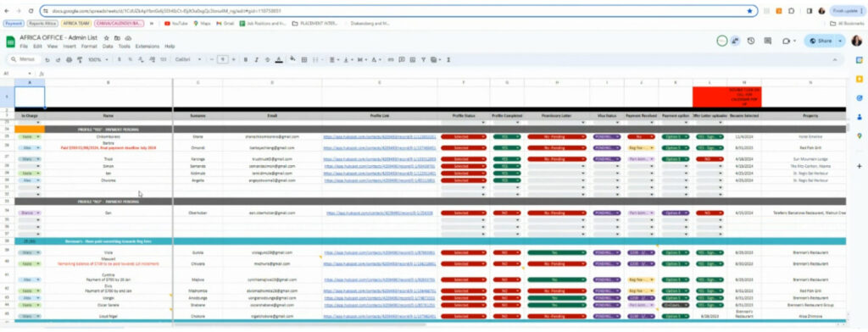Open the borders tool
The width and height of the screenshot is (868, 332).
(x=304, y=59)
